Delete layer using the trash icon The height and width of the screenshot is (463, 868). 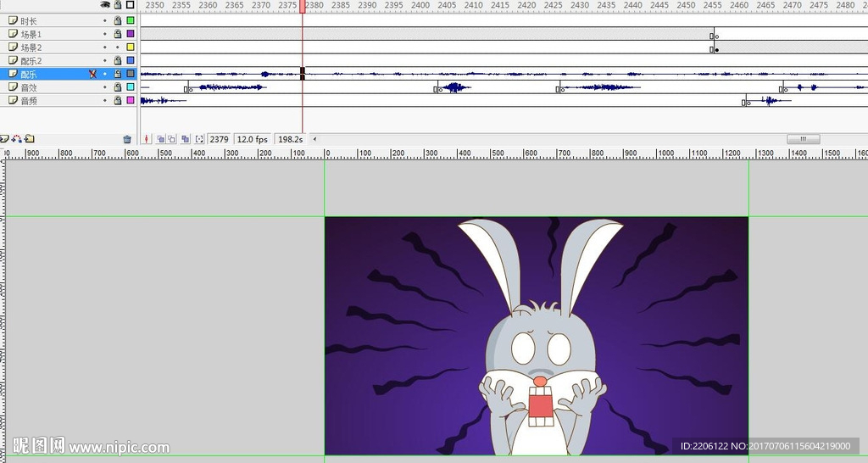click(x=127, y=139)
